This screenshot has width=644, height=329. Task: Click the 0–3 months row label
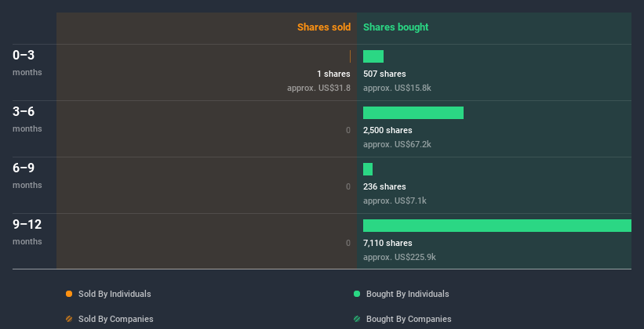point(27,63)
